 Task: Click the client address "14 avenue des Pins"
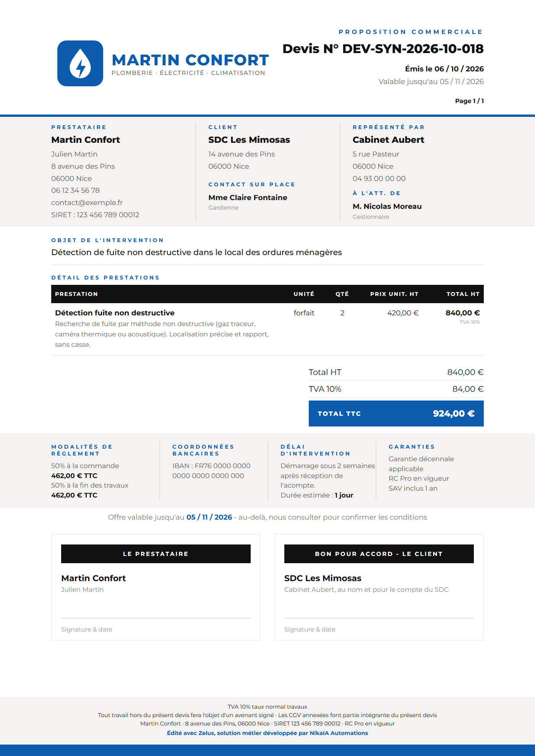[x=242, y=154]
